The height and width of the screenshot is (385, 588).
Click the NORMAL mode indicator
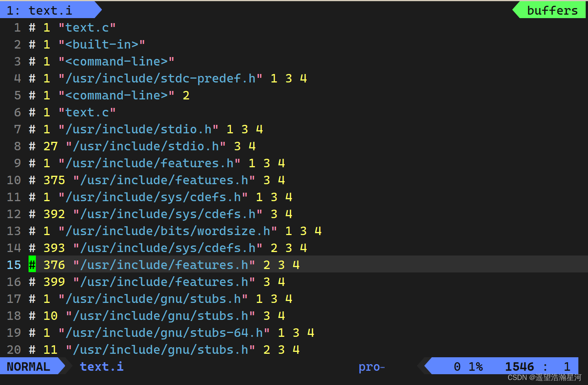tap(29, 367)
